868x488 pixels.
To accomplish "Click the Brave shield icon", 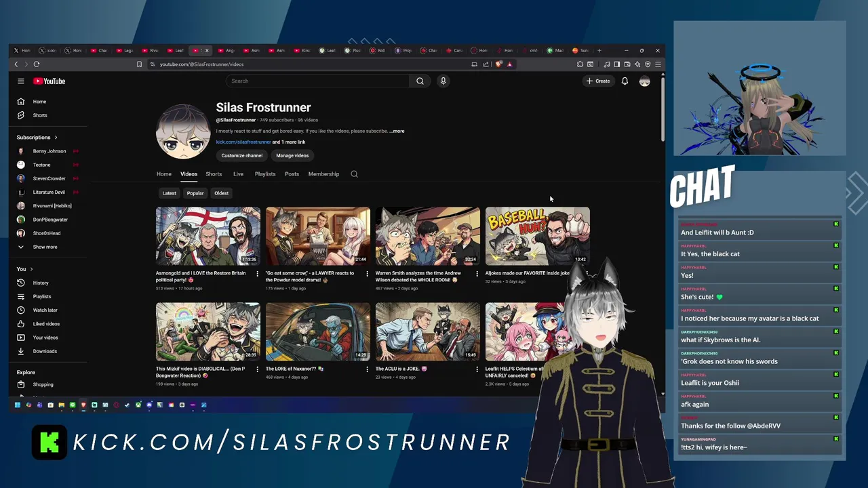I will [x=499, y=64].
